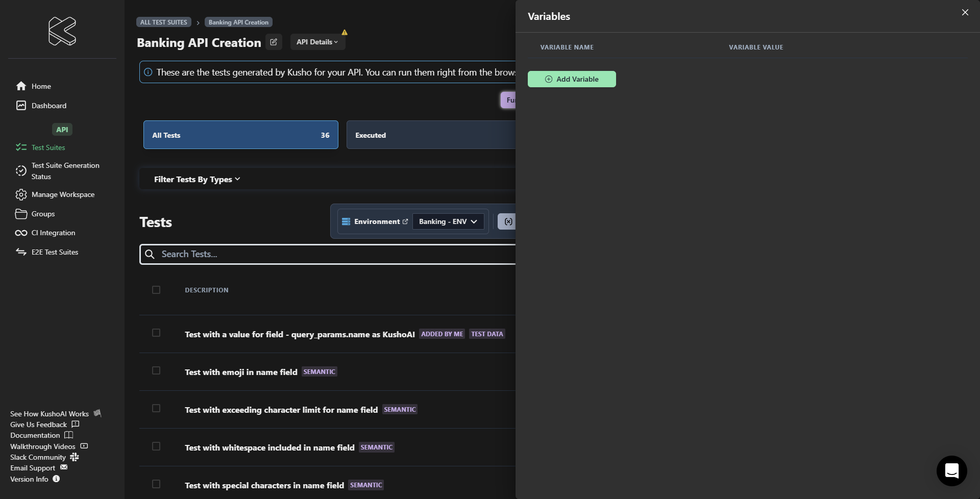The width and height of the screenshot is (980, 499).
Task: Open the Banking - ENV environment dropdown
Action: [x=448, y=221]
